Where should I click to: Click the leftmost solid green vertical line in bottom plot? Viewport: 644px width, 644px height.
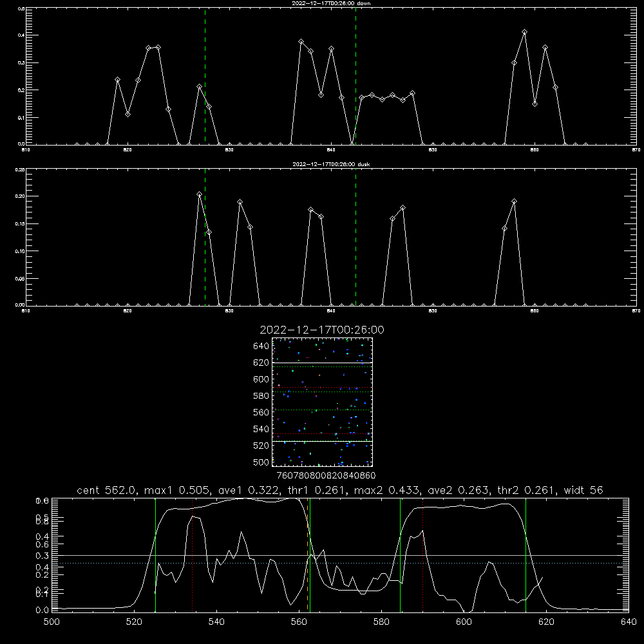coord(155,554)
